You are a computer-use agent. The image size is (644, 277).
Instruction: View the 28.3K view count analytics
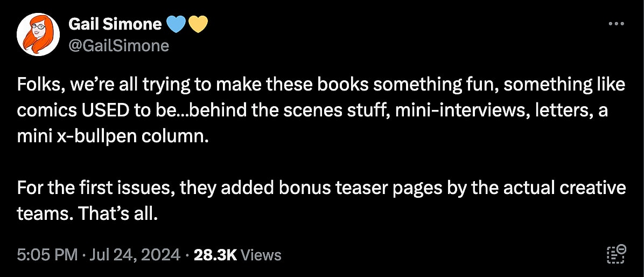pyautogui.click(x=215, y=255)
